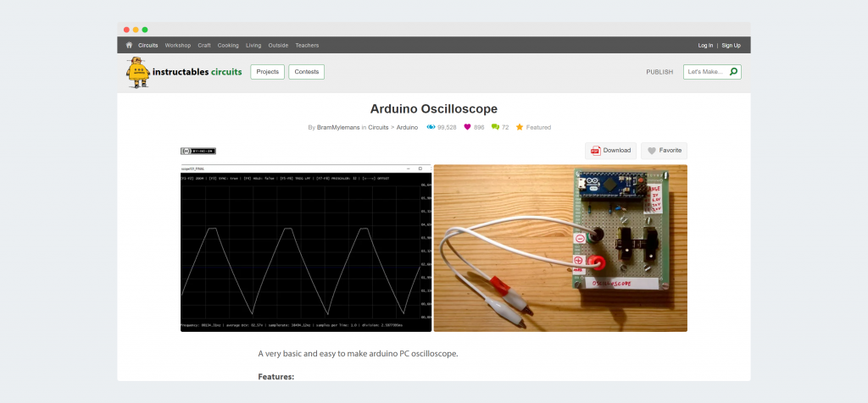The image size is (868, 403).
Task: Open the Arduino breadboard photo
Action: [x=560, y=248]
